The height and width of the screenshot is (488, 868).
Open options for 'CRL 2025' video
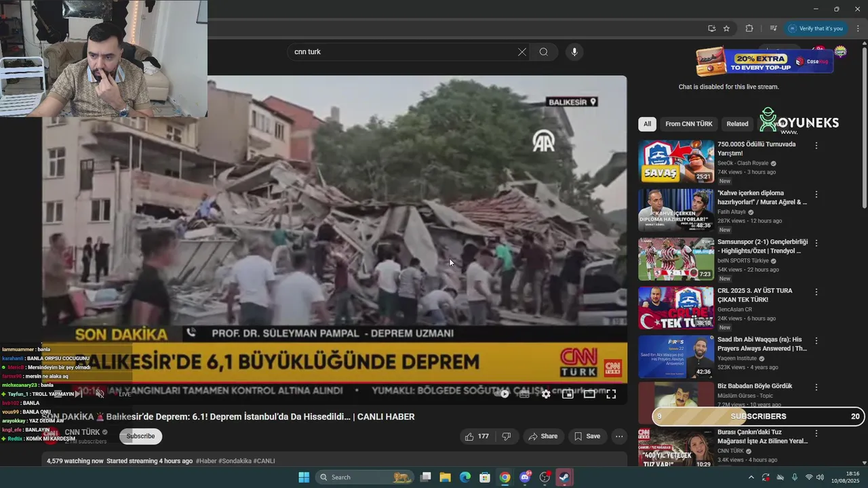click(x=816, y=292)
